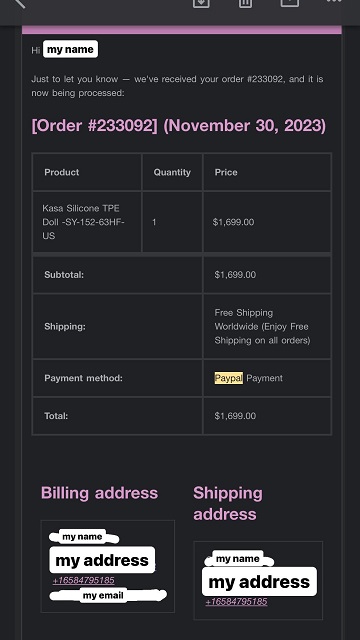
Task: Tap the Free Shipping Worldwide text
Action: click(262, 327)
